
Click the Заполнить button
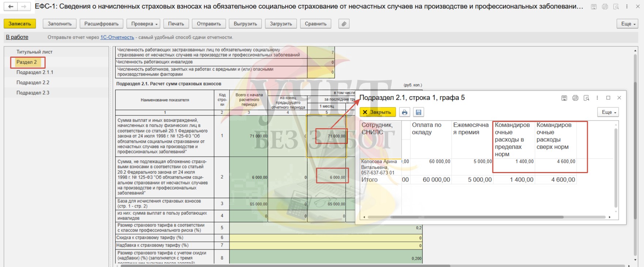click(x=60, y=24)
